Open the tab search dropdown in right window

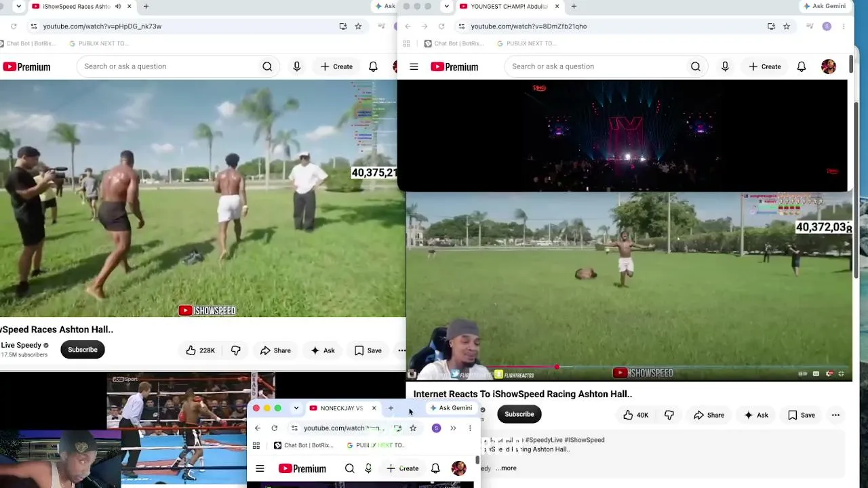(446, 7)
